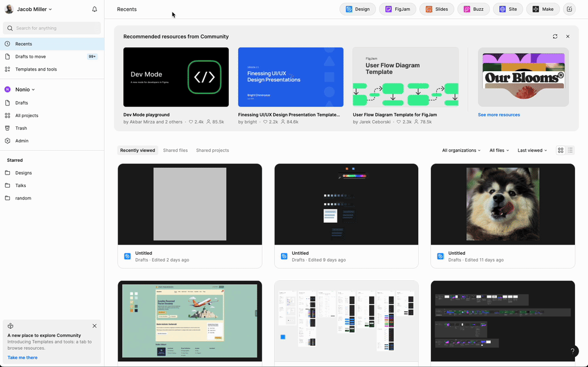The width and height of the screenshot is (588, 367).
Task: Switch to list view layout
Action: (570, 151)
